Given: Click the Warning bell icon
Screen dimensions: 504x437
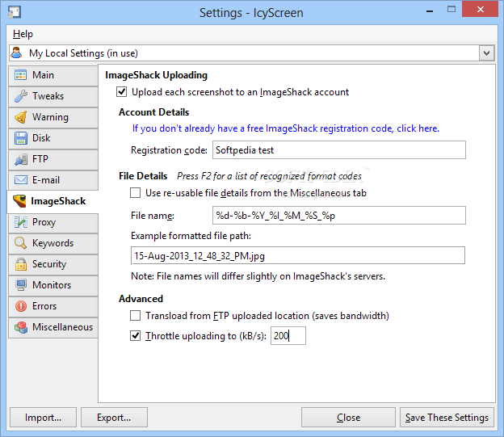Looking at the screenshot, I should [x=21, y=117].
